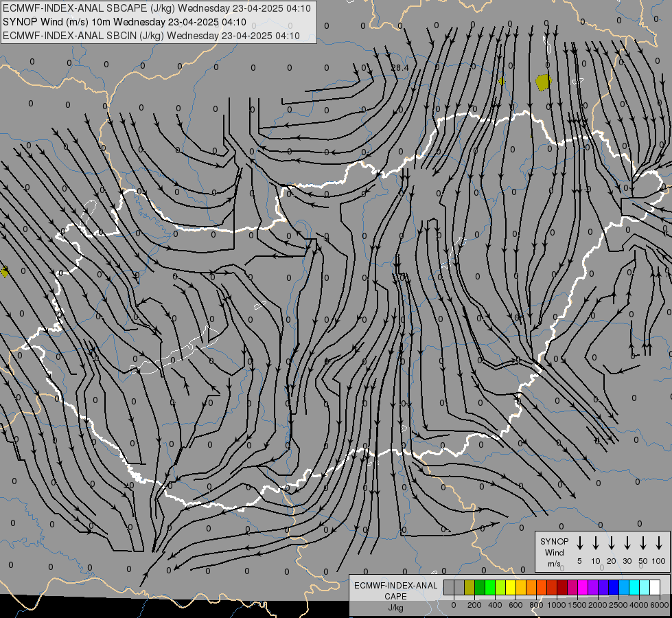Click the SYNOP label in wind legend
The image size is (672, 618).
tap(554, 541)
